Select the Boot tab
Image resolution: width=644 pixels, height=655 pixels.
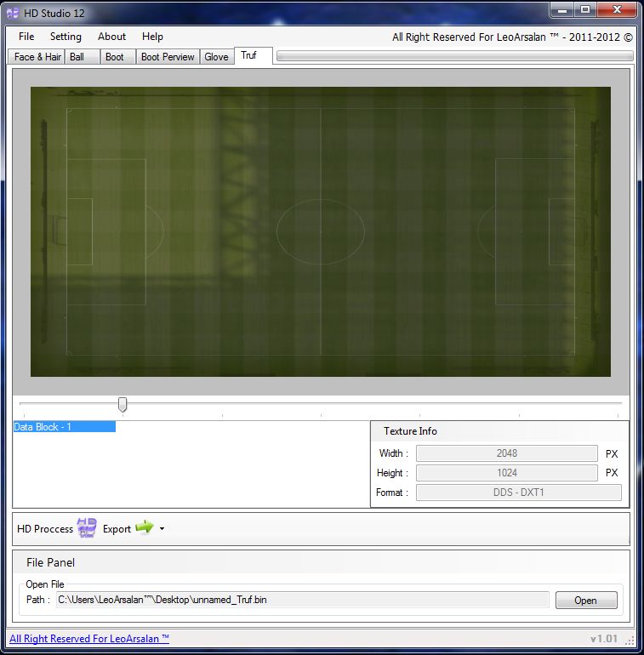click(115, 57)
